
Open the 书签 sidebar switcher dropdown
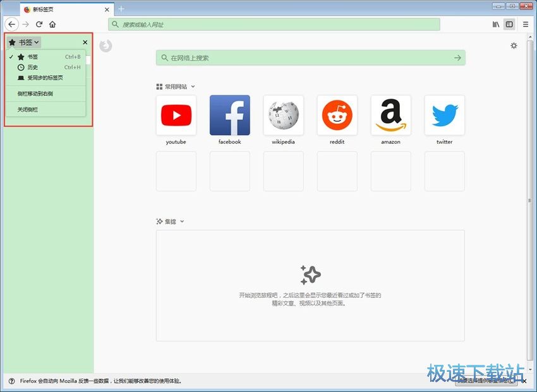24,42
